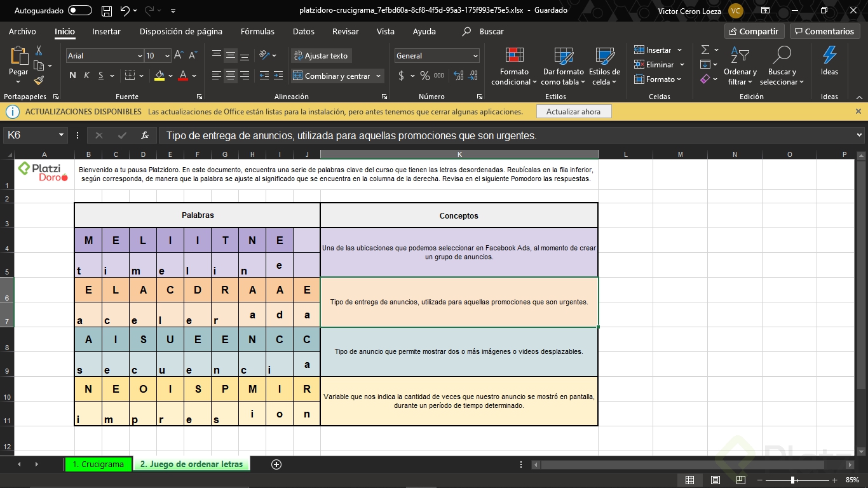Open the Insertar cells dropdown

679,50
